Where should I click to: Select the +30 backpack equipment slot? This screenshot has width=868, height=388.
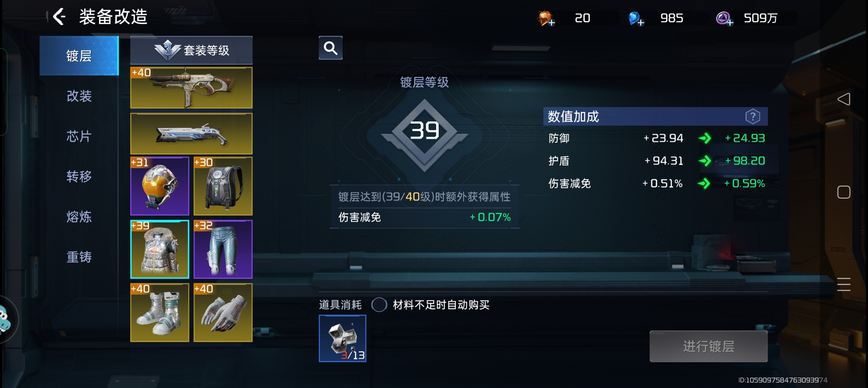[x=223, y=186]
